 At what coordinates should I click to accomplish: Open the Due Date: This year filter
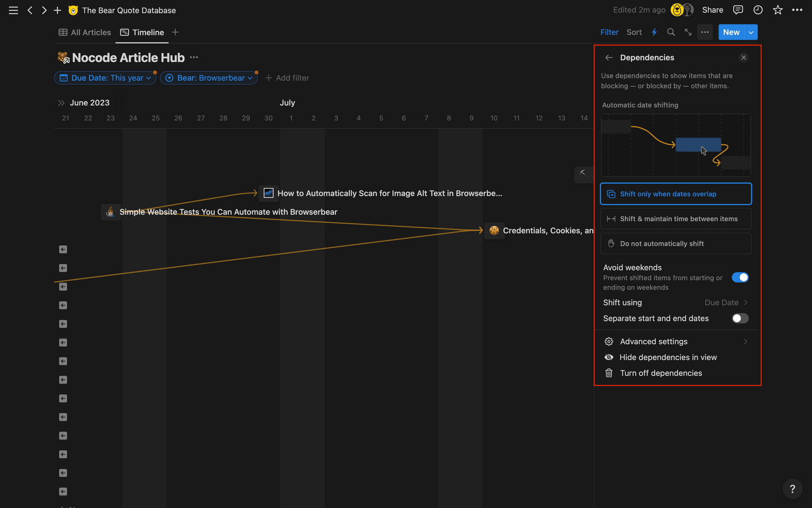[x=105, y=78]
